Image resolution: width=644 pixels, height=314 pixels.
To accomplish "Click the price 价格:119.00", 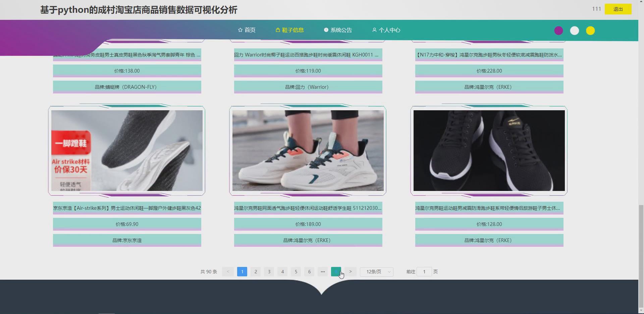I will 308,71.
